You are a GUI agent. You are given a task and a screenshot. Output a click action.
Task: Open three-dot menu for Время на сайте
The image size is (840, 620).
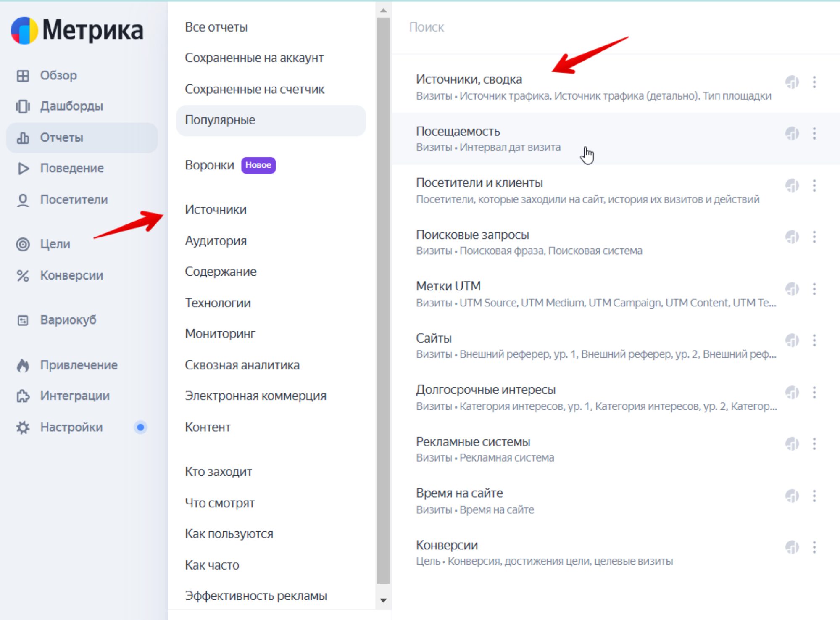point(814,496)
